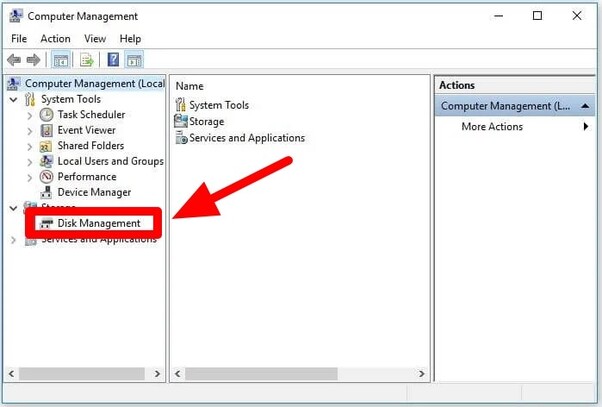Expand the Event Viewer node
This screenshot has height=407, width=602.
tap(30, 131)
